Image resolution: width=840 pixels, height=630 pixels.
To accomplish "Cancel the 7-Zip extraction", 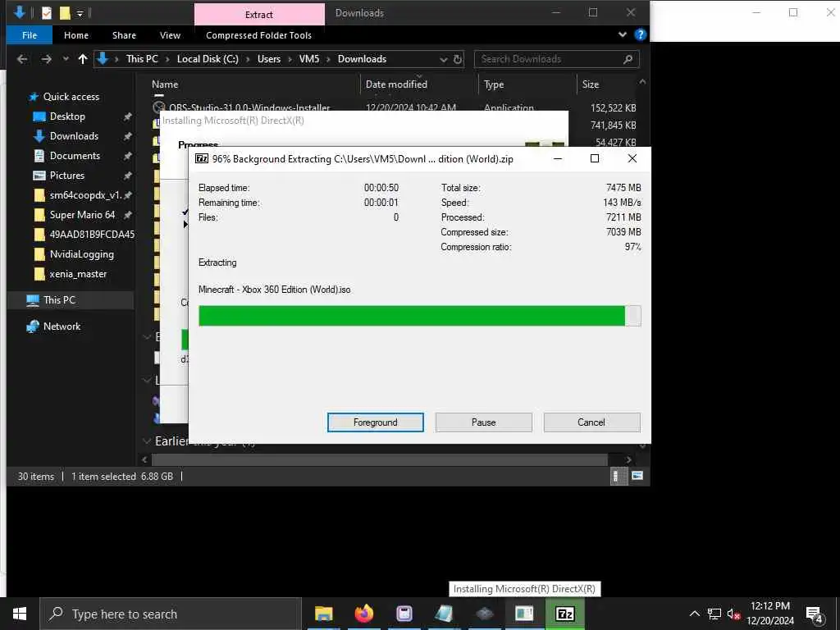I will point(591,422).
